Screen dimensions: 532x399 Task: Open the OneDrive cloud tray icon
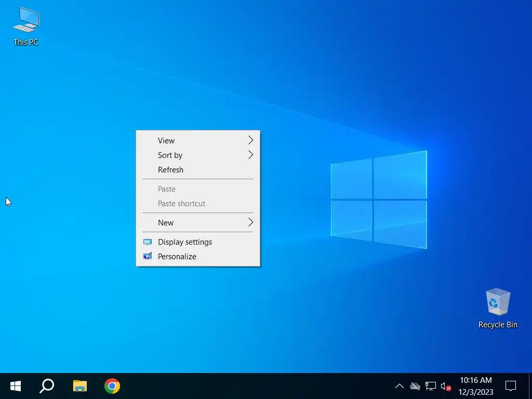point(415,386)
